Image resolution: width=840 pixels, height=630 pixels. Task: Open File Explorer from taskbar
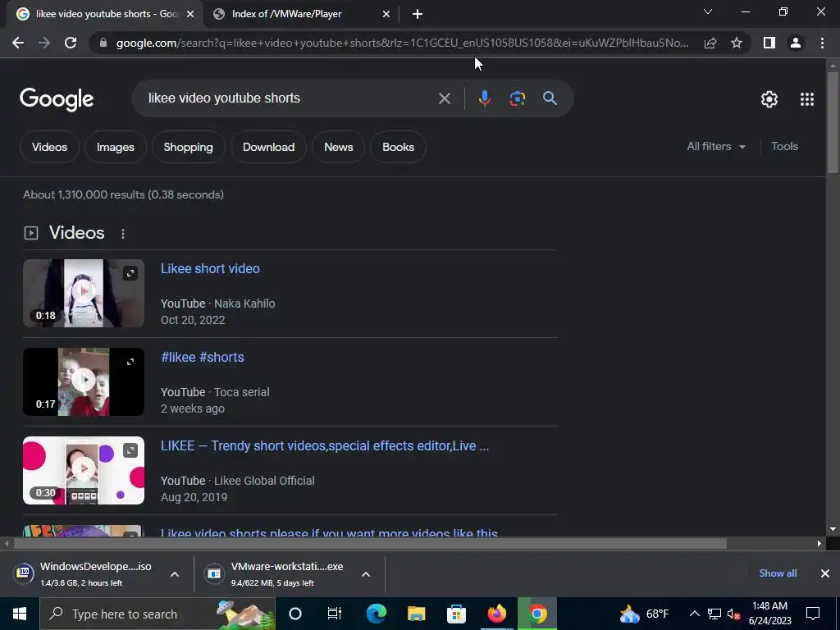pos(416,614)
